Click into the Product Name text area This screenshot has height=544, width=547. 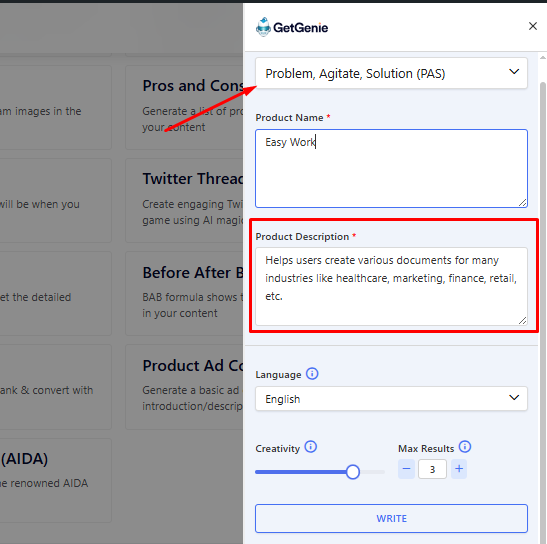coord(391,169)
